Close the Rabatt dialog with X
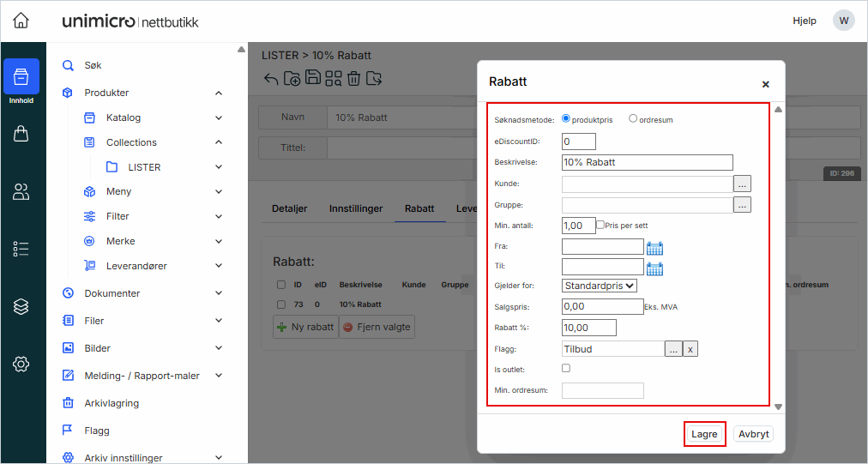This screenshot has height=464, width=868. pos(765,84)
